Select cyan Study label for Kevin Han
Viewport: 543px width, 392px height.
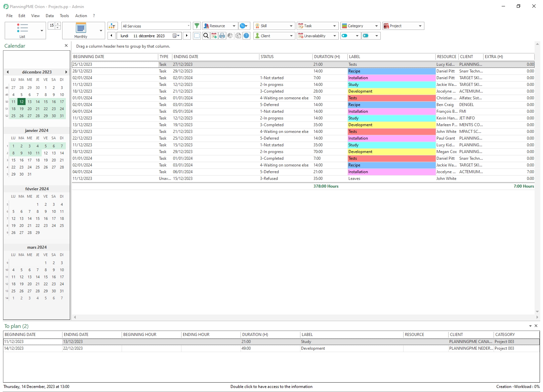click(391, 118)
